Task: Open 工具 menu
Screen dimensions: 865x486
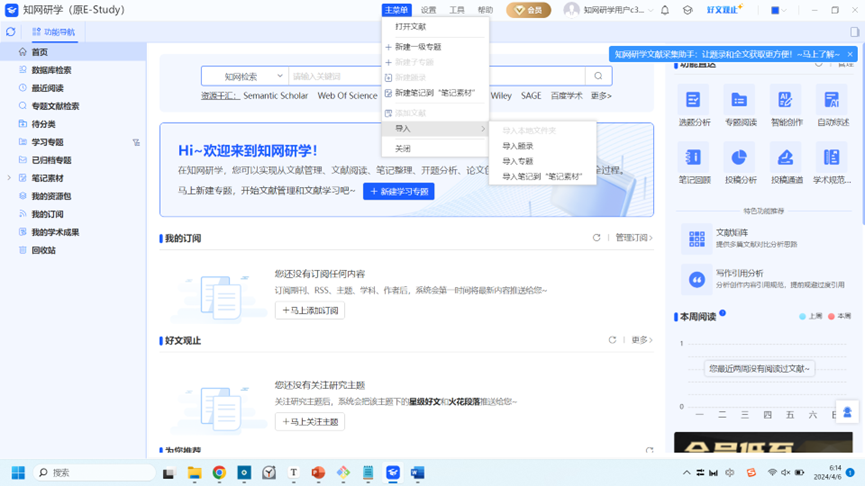Action: [x=457, y=10]
